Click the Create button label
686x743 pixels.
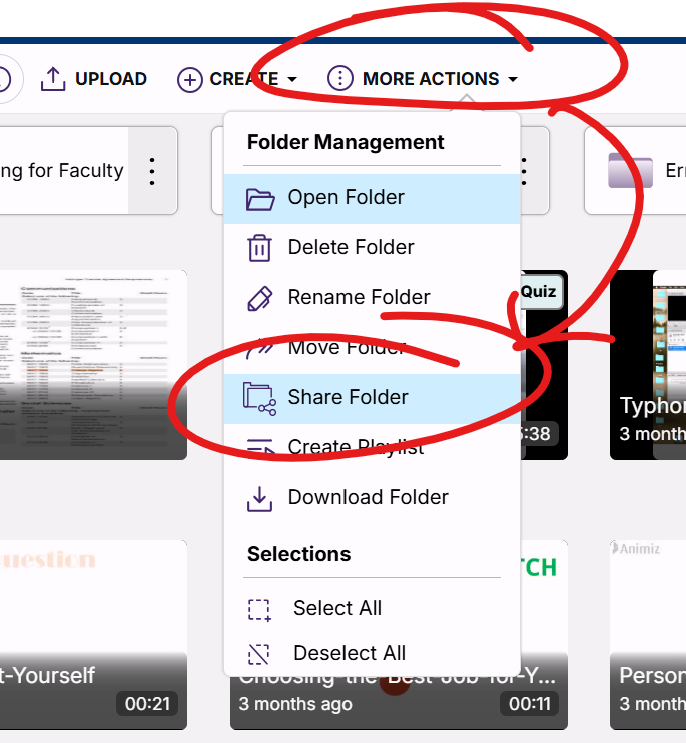tap(244, 79)
